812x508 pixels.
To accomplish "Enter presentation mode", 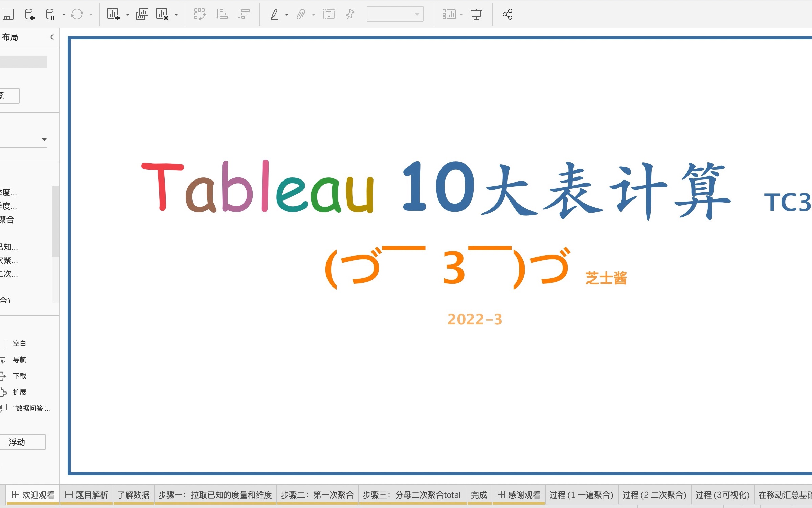I will (476, 14).
